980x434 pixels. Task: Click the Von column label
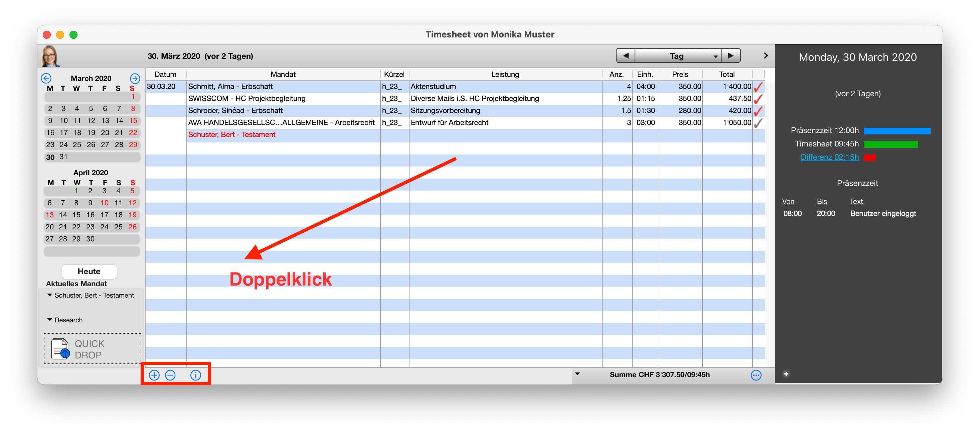[788, 201]
